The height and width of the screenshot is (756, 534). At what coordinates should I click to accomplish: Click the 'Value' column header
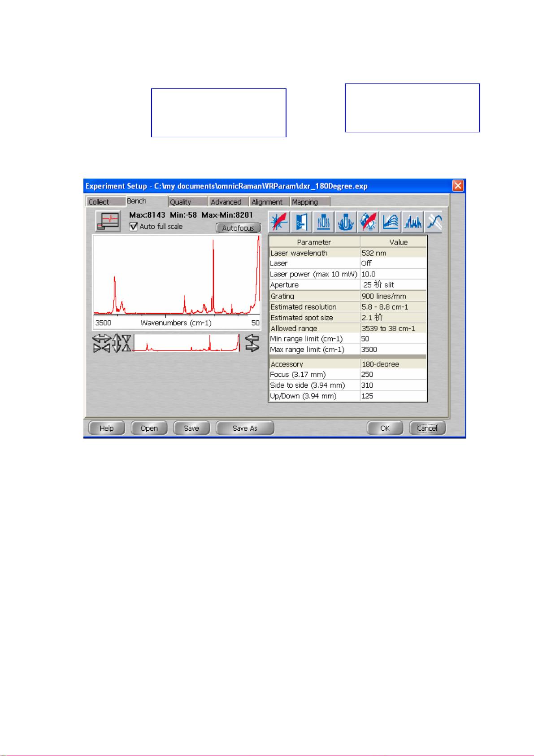[x=394, y=242]
